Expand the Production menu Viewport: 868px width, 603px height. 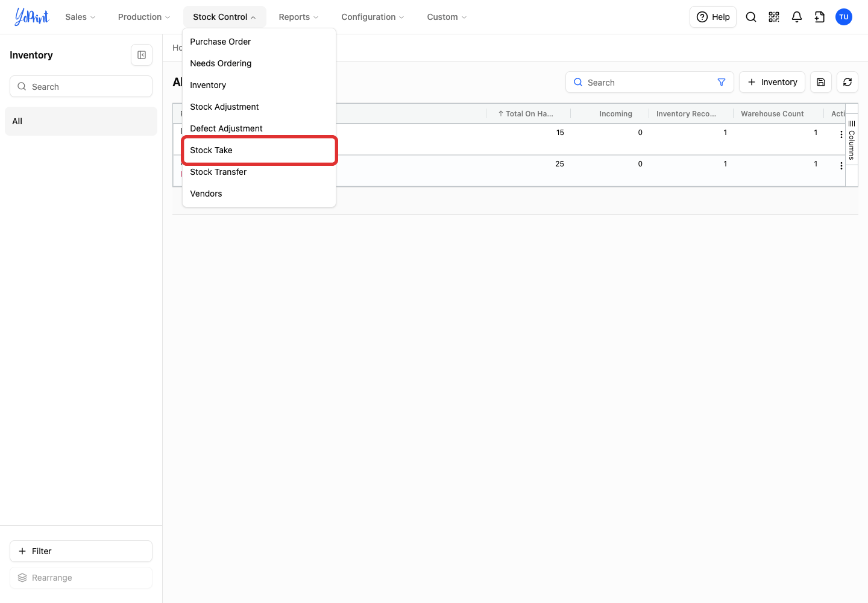144,17
